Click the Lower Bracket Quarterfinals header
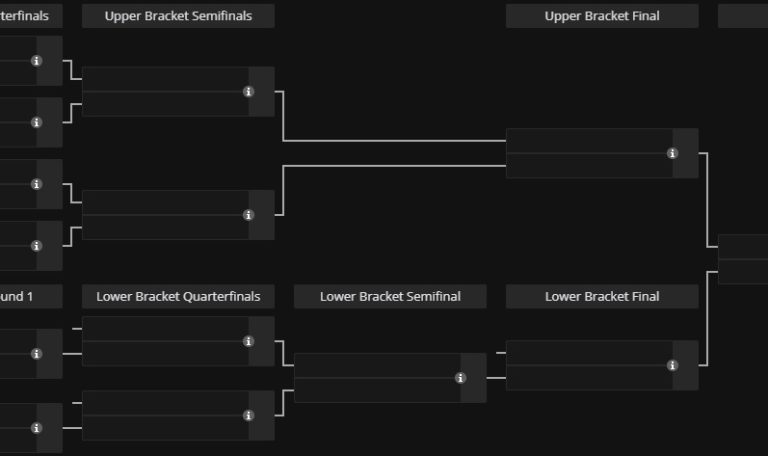This screenshot has height=456, width=768. pyautogui.click(x=178, y=296)
